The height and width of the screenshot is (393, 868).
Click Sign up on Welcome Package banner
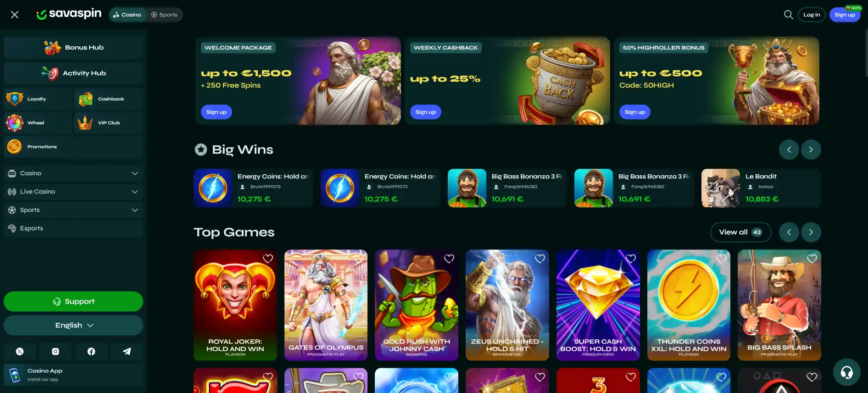click(217, 112)
